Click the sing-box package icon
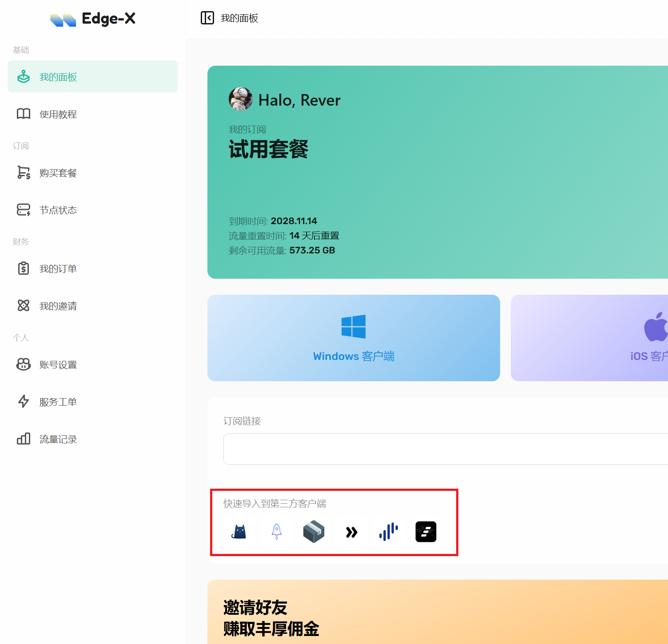Viewport: 668px width, 644px height. pos(314,531)
